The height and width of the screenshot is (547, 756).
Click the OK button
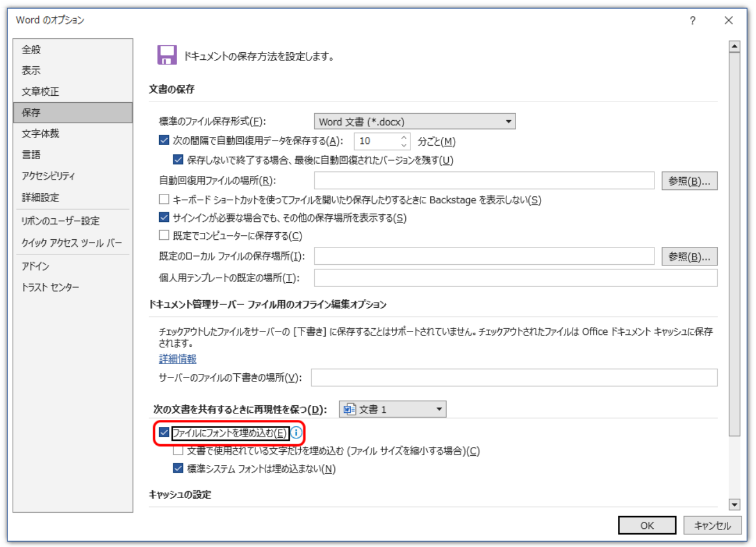[x=647, y=526]
